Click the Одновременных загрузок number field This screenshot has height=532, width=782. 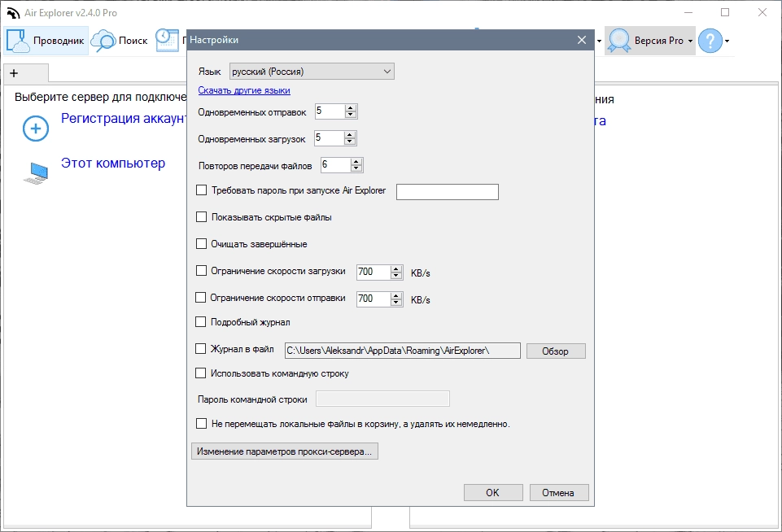pyautogui.click(x=330, y=138)
